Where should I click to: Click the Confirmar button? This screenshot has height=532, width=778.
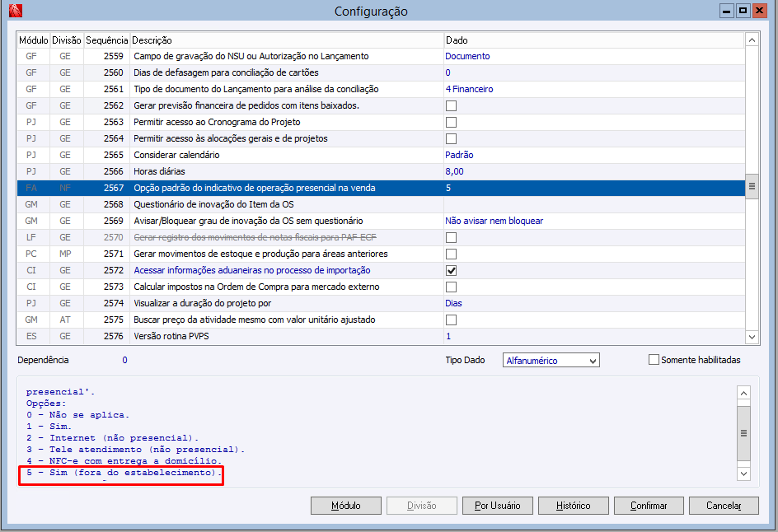pos(649,506)
